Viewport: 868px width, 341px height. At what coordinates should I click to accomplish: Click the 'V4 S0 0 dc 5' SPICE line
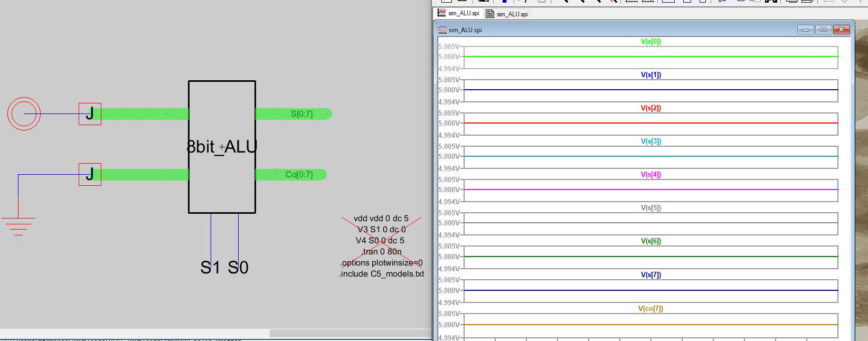[x=380, y=241]
